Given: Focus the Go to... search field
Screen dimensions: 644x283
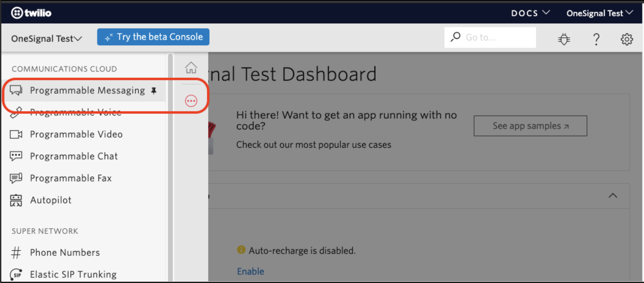Looking at the screenshot, I should click(x=490, y=37).
